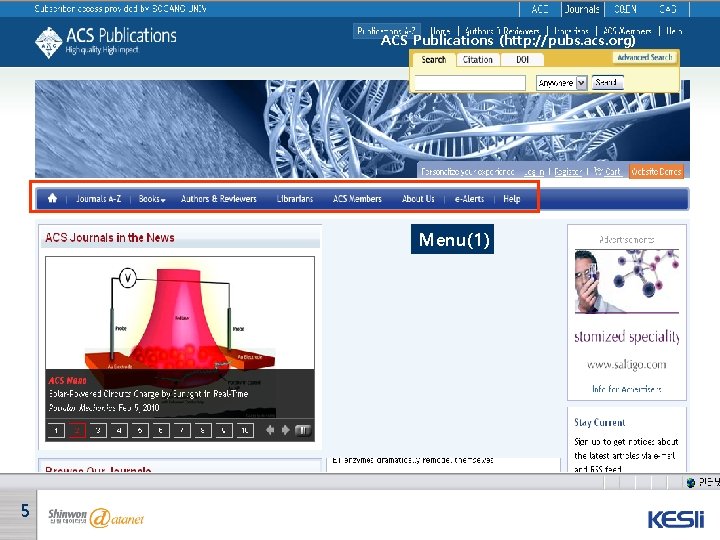Open e-Alerts from navigation bar
The image size is (720, 540).
(x=469, y=199)
